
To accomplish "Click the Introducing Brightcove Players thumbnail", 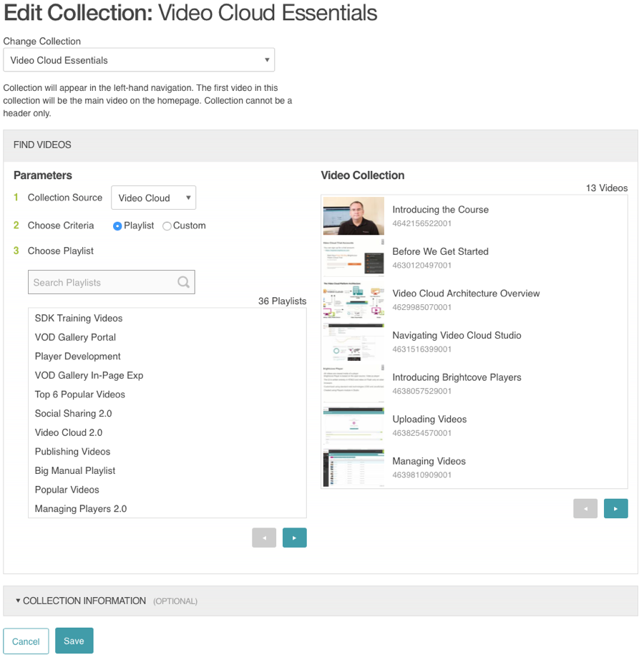I will tap(353, 384).
